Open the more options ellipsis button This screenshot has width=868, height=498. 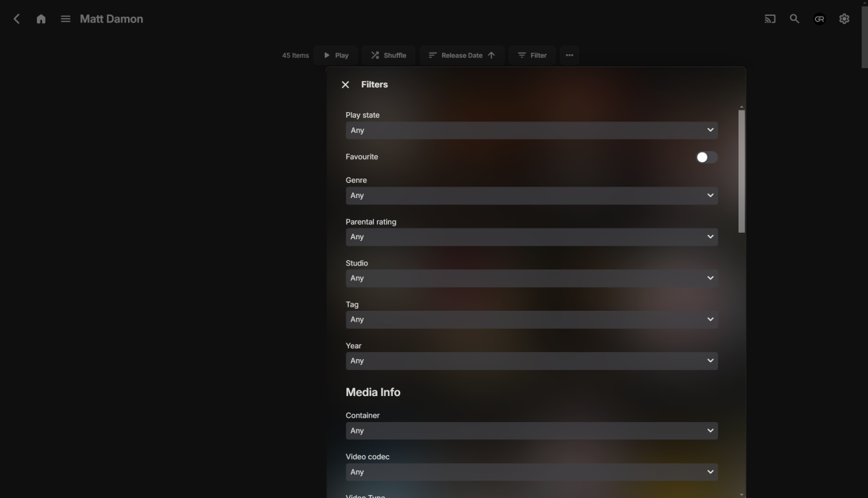click(569, 55)
